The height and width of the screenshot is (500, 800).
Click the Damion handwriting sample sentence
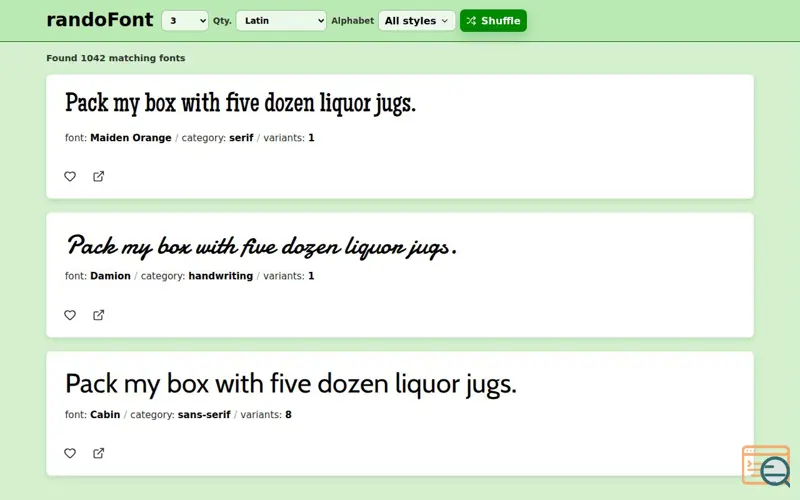(x=261, y=247)
